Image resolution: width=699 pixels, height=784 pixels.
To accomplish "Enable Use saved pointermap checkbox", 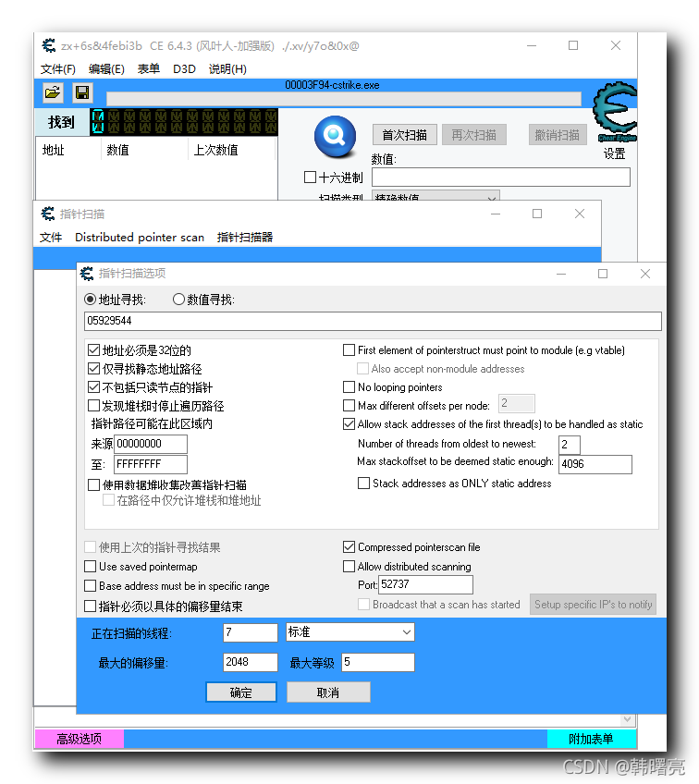I will coord(90,567).
